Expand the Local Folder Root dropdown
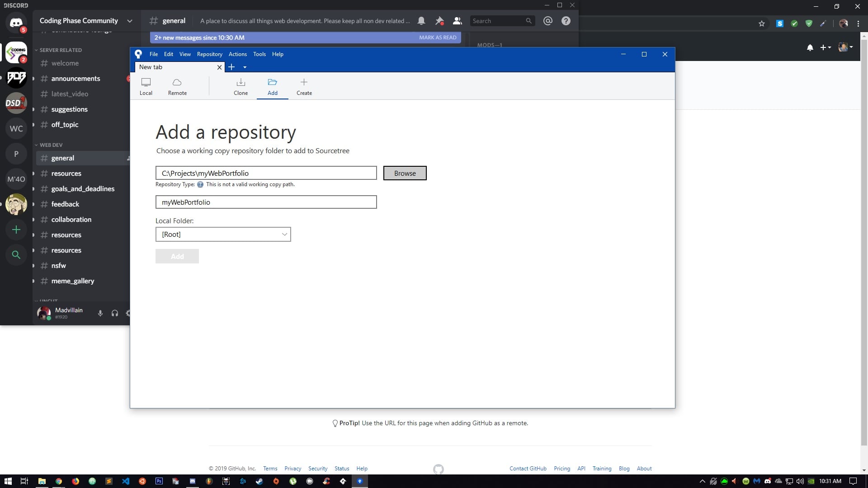 click(x=223, y=234)
